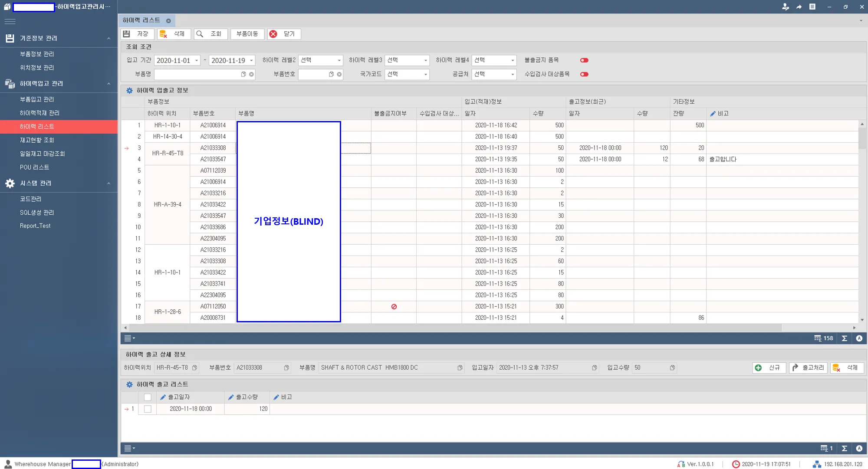868x469 pixels.
Task: Open the 입고 기간 end date dropdown
Action: point(251,61)
